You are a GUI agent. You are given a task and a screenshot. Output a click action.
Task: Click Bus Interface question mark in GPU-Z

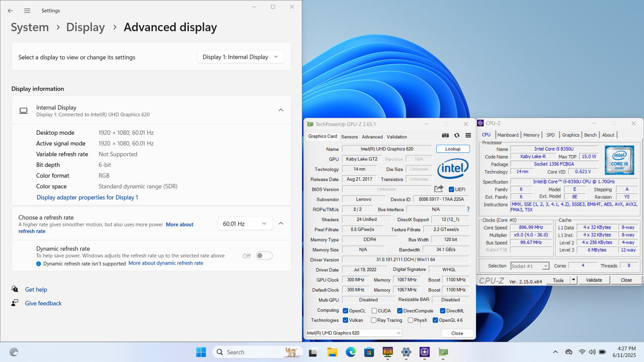pos(468,209)
